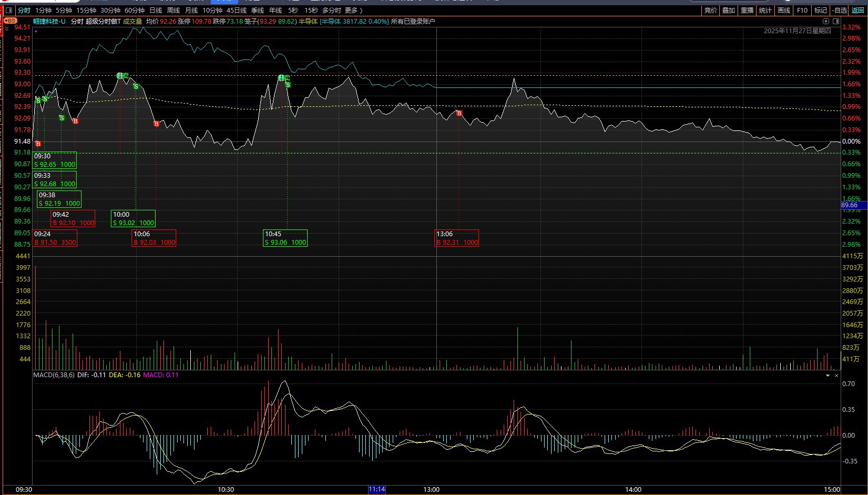Expand the chevron below the BS badge

(x=7, y=27)
